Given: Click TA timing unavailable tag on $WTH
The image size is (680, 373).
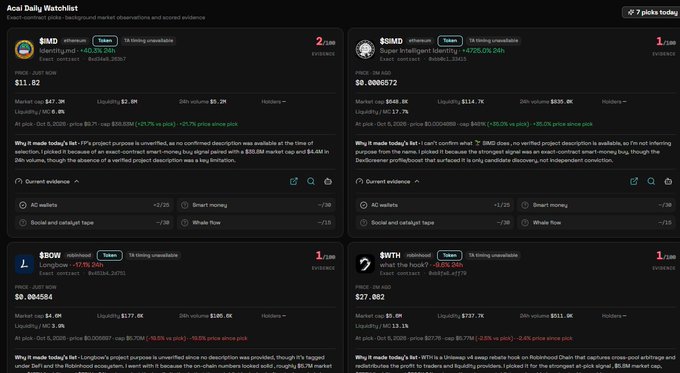Looking at the screenshot, I should pos(494,255).
